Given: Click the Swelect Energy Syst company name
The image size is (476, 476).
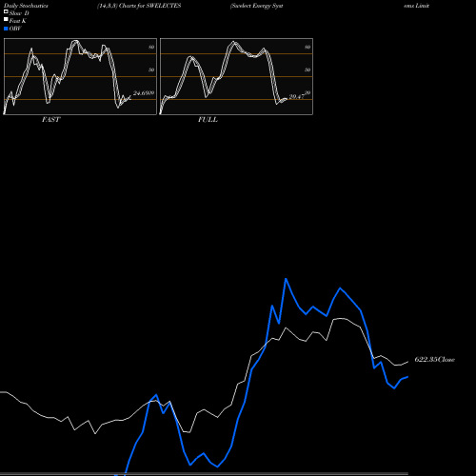Looking at the screenshot, I should point(257,6).
